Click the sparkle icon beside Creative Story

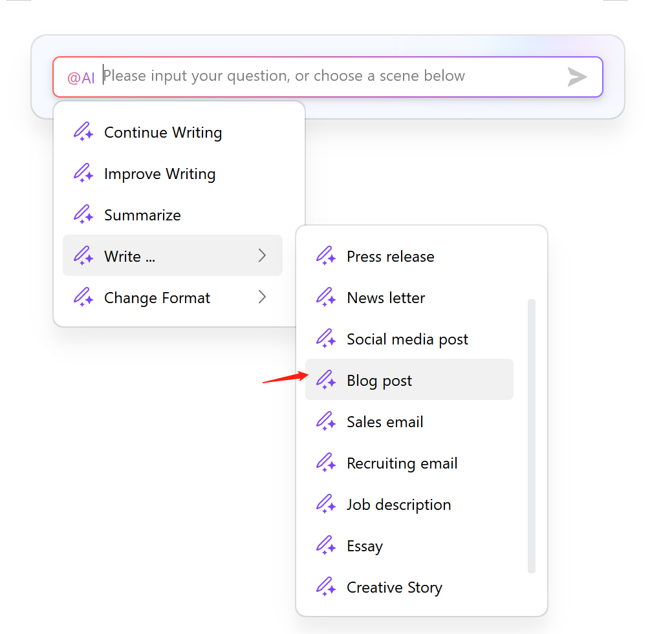pos(326,587)
